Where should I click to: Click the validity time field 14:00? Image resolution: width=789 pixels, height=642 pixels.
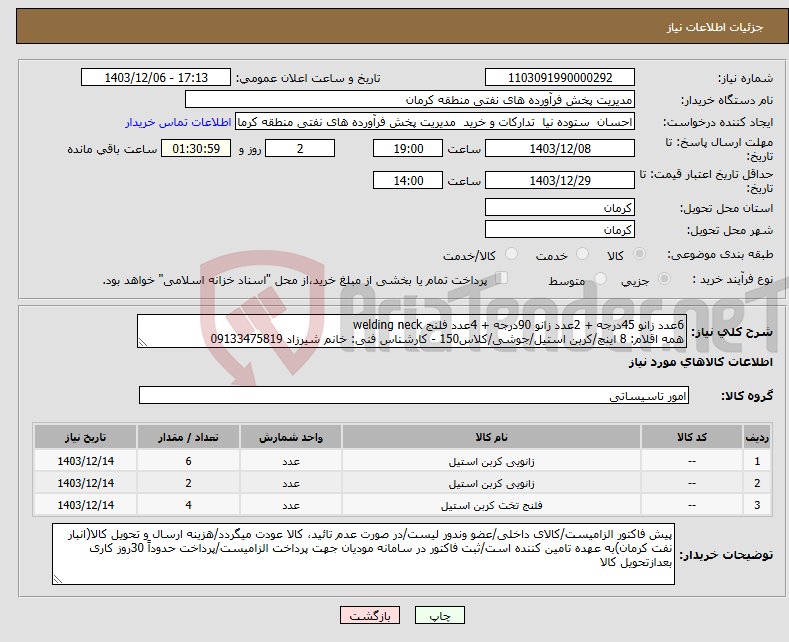408,180
